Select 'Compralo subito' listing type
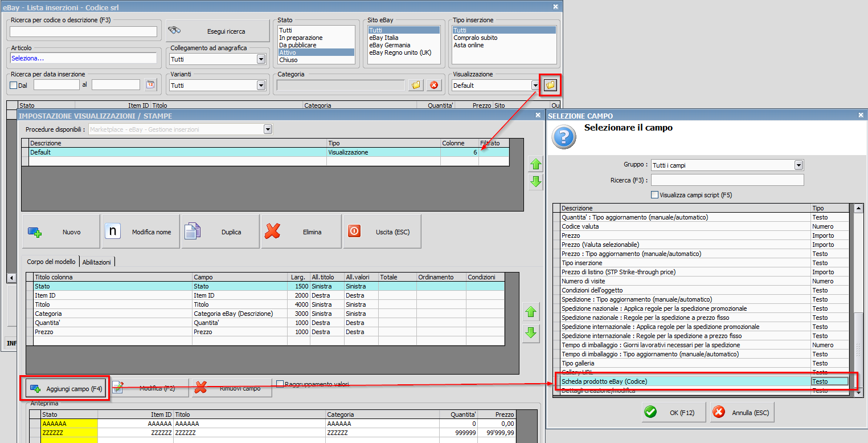 point(503,38)
